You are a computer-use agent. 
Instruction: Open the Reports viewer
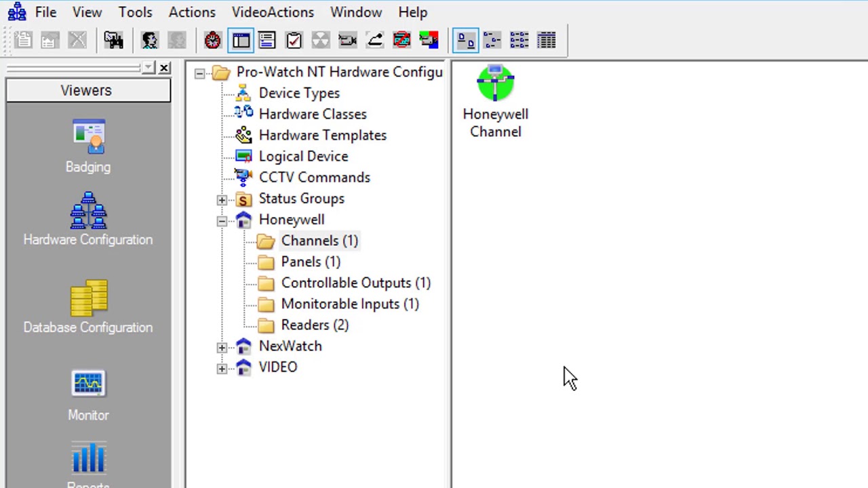point(88,461)
